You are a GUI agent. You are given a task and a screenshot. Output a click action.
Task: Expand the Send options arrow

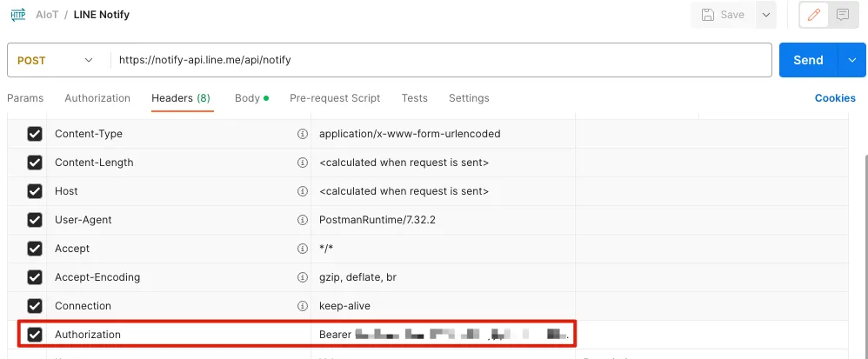pyautogui.click(x=852, y=60)
